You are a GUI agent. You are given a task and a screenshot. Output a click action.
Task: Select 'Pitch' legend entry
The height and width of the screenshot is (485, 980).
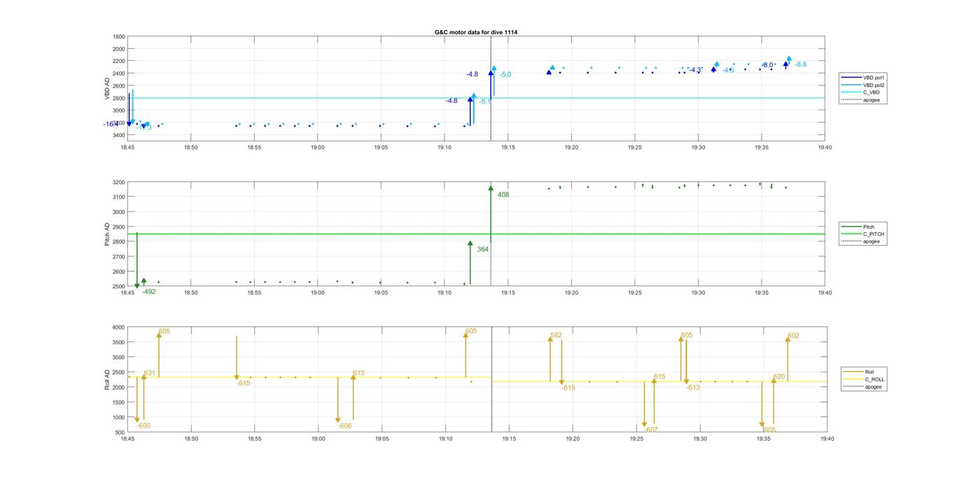(x=869, y=227)
